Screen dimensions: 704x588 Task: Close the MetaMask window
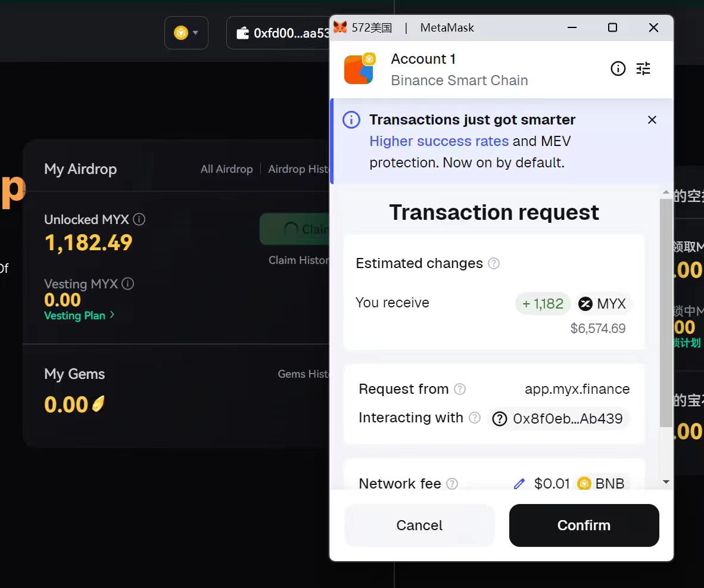pos(654,27)
